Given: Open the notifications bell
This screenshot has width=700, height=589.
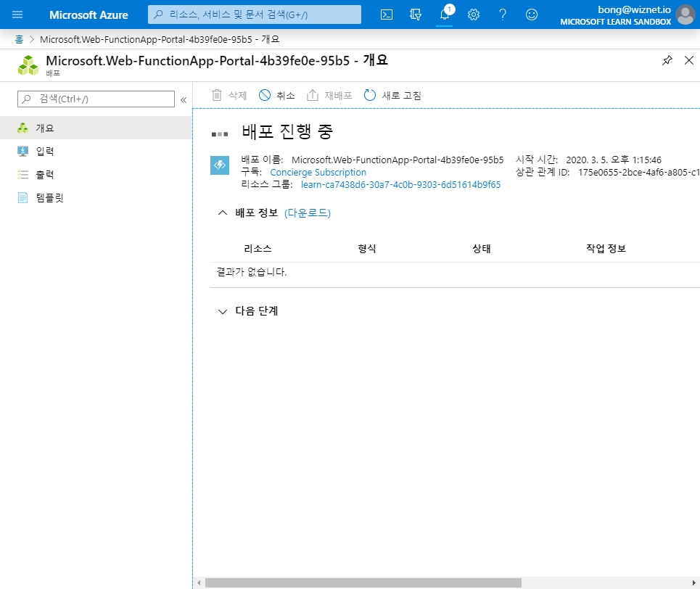Looking at the screenshot, I should click(445, 15).
